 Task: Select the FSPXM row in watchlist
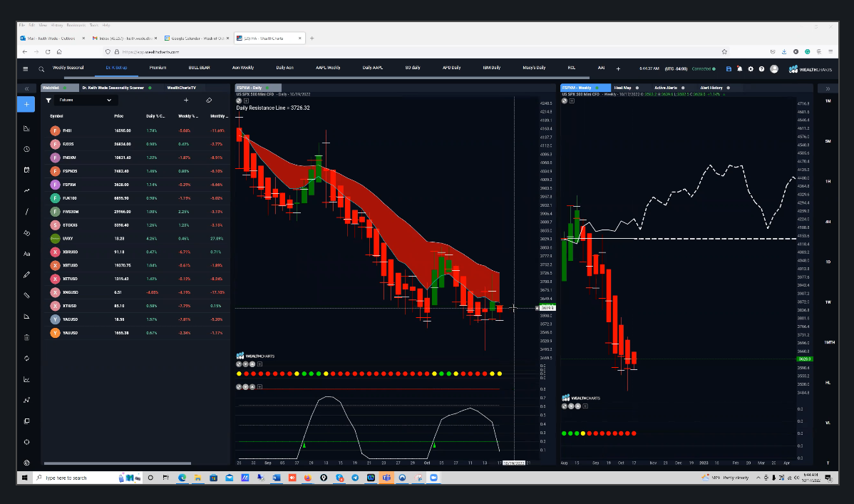pyautogui.click(x=135, y=185)
